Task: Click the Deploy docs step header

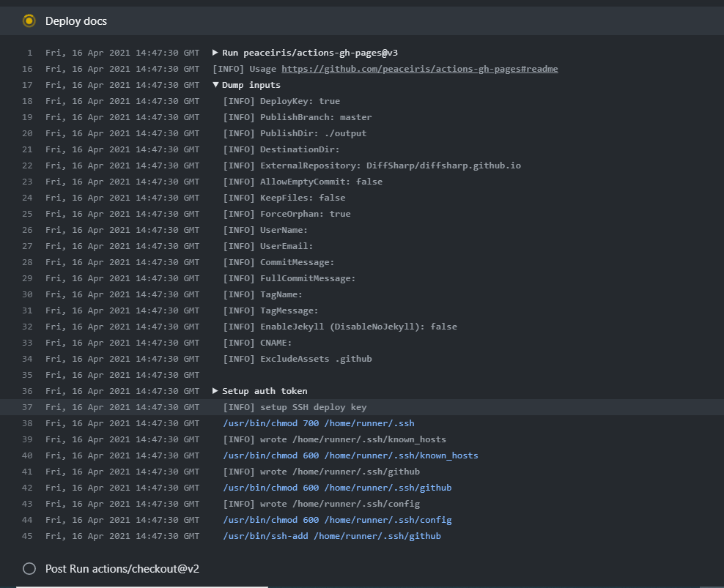Action: coord(76,21)
